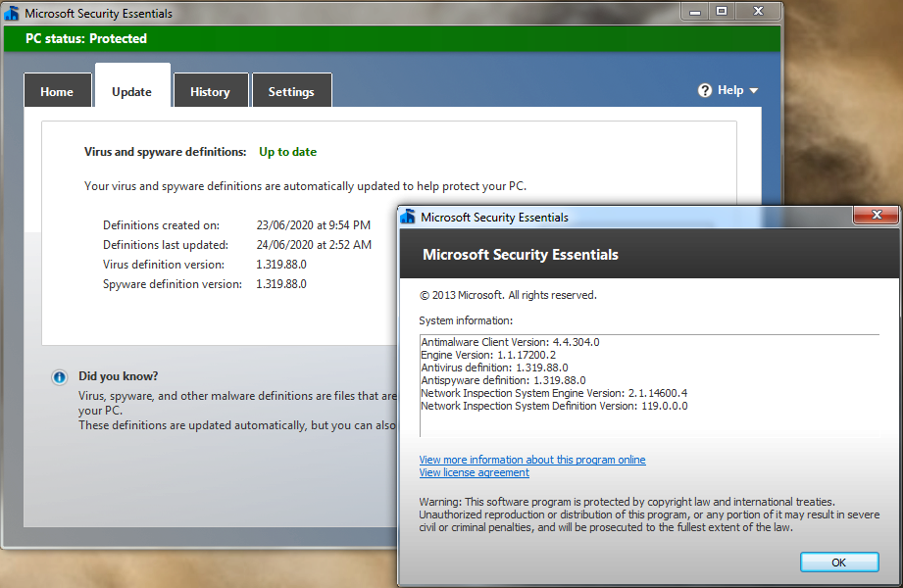Screen dimensions: 903x588
Task: Click the Definitions last updated date 24/06/2020
Action: click(x=314, y=245)
